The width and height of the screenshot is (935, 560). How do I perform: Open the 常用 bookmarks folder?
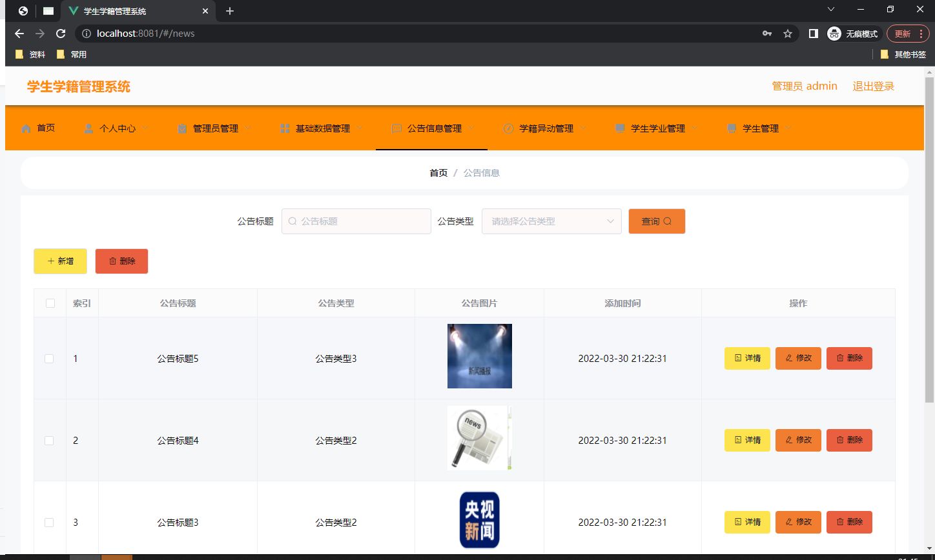72,55
